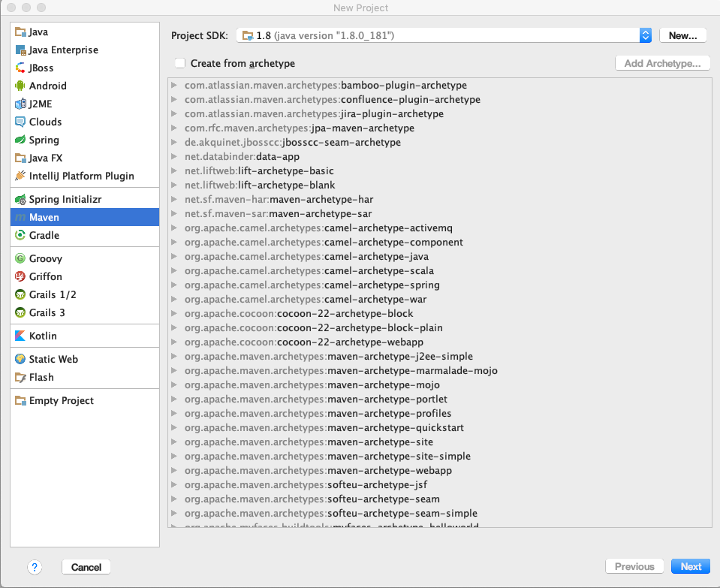The height and width of the screenshot is (588, 720).
Task: Click the Griffon icon
Action: pos(20,276)
